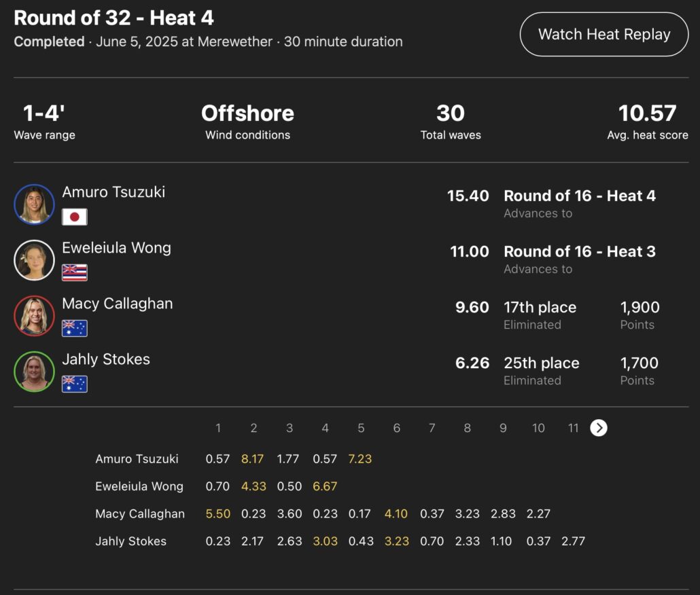700x595 pixels.
Task: Select Macy Callaghan's name in the results list
Action: tap(118, 304)
